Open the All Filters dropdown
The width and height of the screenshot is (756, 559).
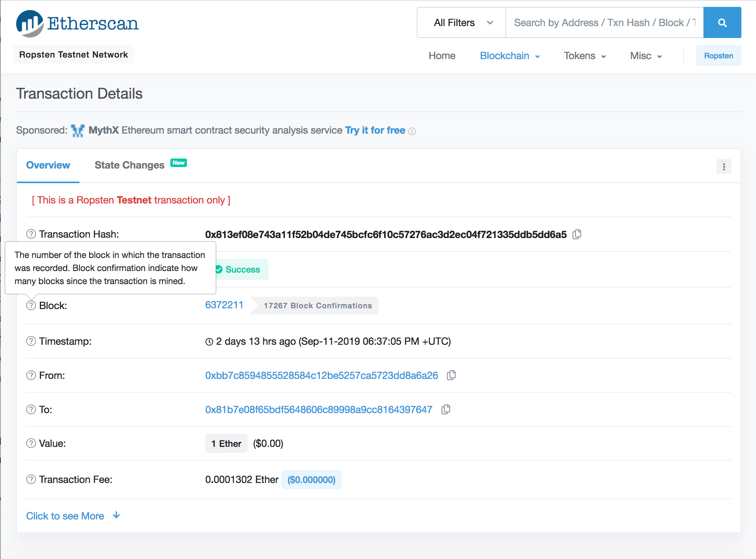tap(462, 23)
